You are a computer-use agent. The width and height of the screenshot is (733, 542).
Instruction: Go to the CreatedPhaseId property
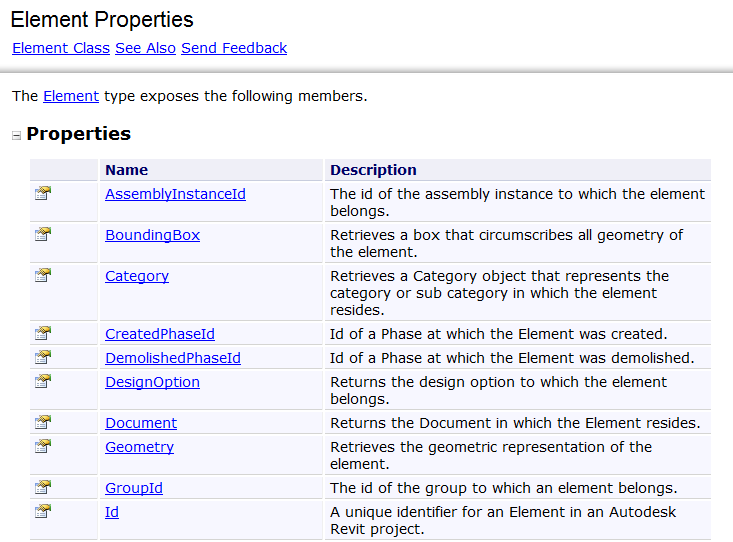(x=160, y=334)
